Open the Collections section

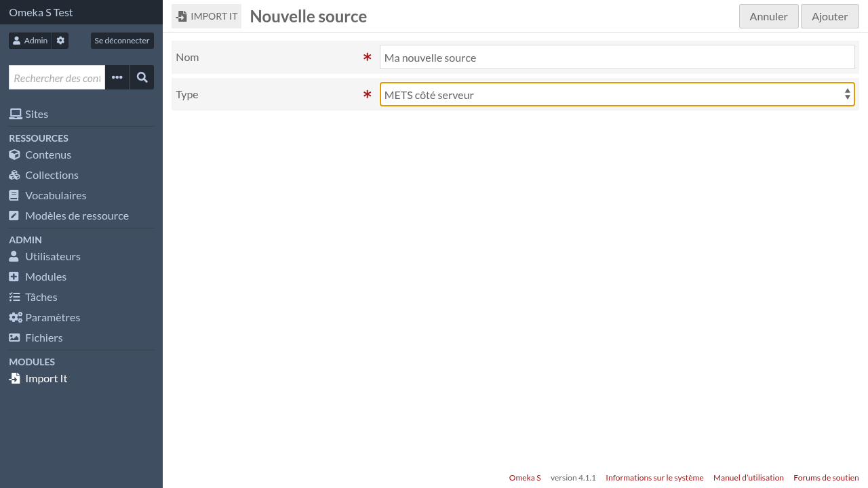pos(51,175)
